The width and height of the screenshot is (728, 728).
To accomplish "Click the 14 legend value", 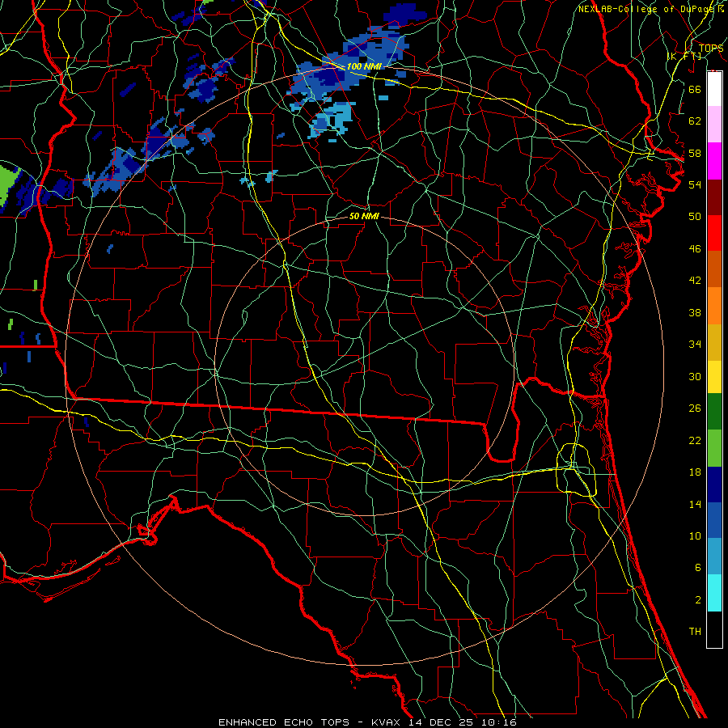I will (695, 504).
